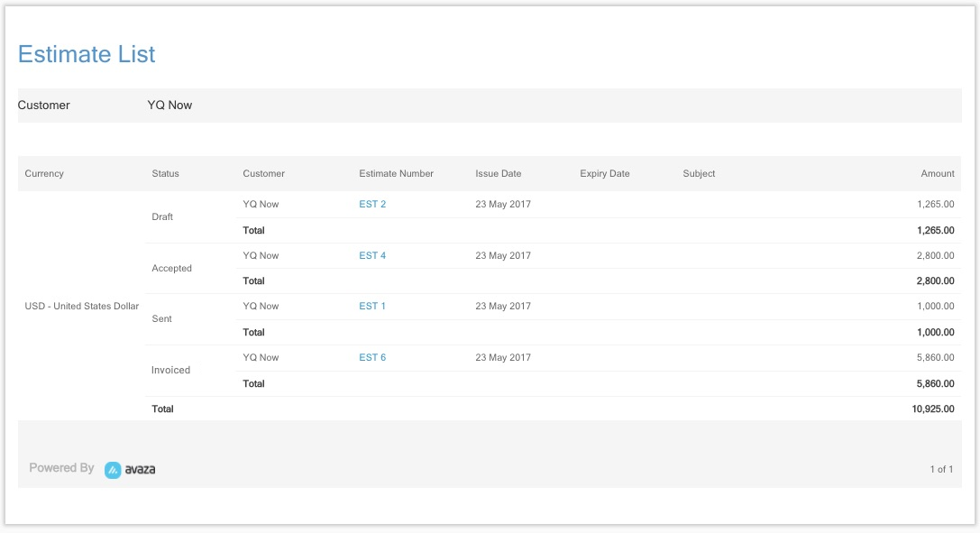Click the Avaza logo icon
980x533 pixels.
point(113,470)
